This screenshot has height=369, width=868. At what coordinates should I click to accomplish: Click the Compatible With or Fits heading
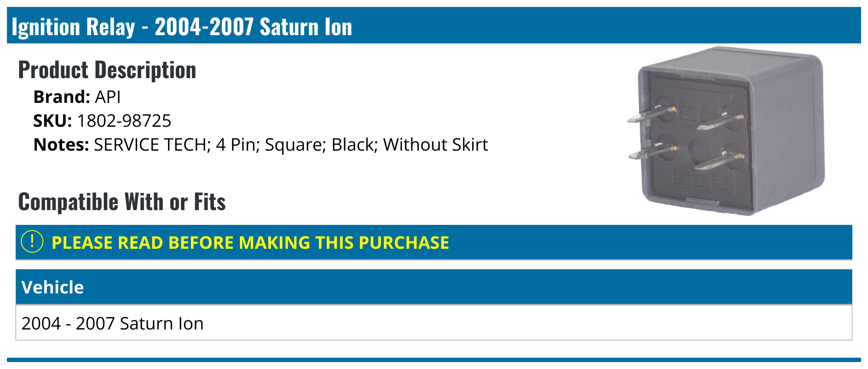point(122,202)
